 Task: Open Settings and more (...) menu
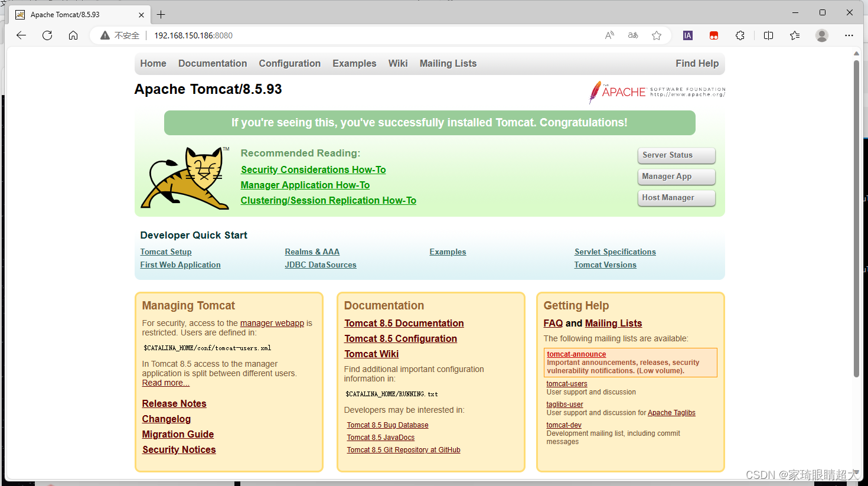tap(849, 35)
